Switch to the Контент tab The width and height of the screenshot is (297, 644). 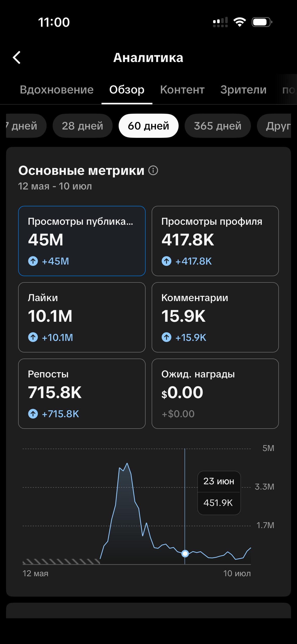point(182,90)
